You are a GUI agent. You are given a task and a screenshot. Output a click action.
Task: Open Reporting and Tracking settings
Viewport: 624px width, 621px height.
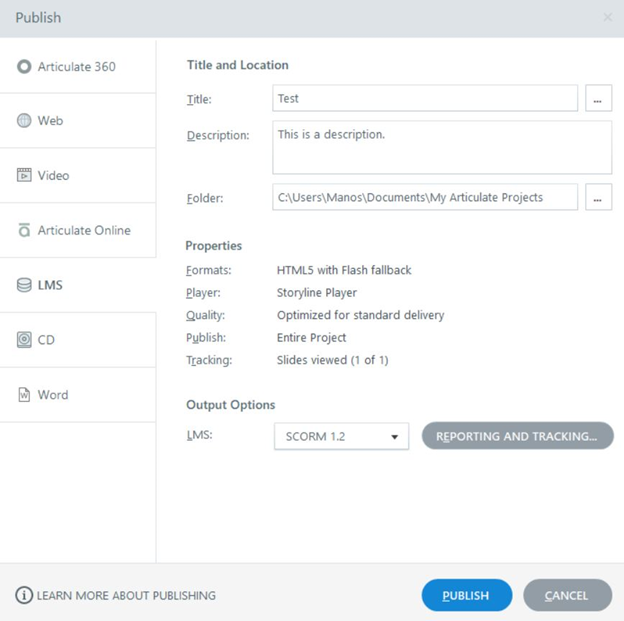point(517,436)
